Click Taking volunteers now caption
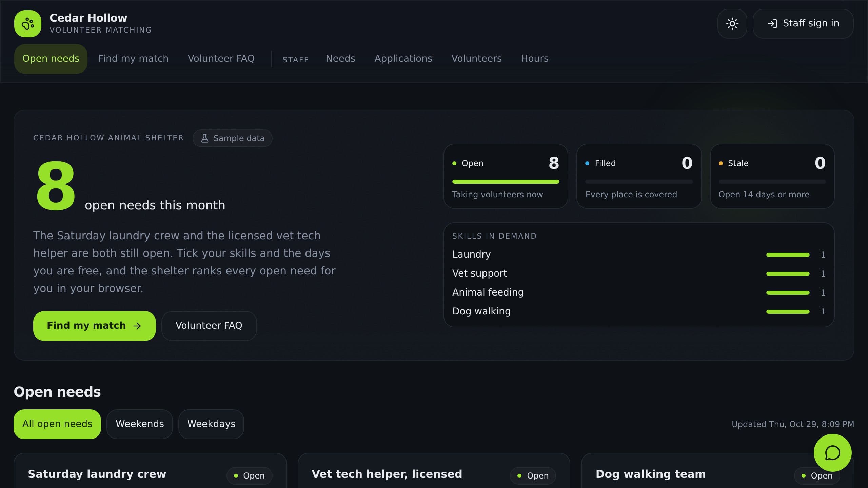The image size is (868, 488). point(497,195)
